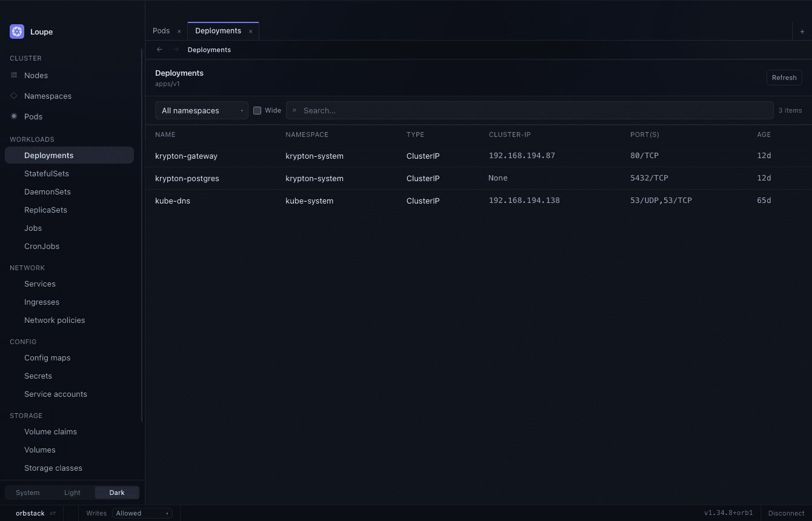Click the Pods circle icon in sidebar

[14, 116]
